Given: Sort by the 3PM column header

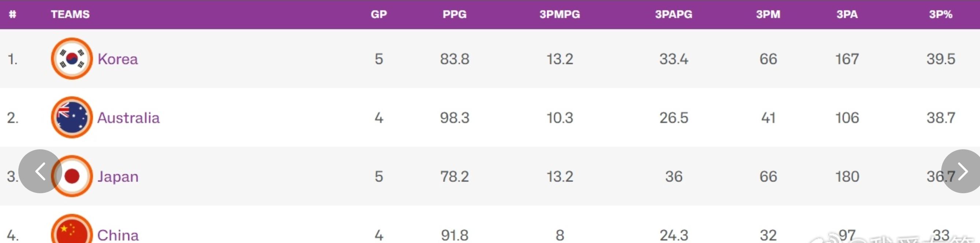Looking at the screenshot, I should pyautogui.click(x=768, y=14).
